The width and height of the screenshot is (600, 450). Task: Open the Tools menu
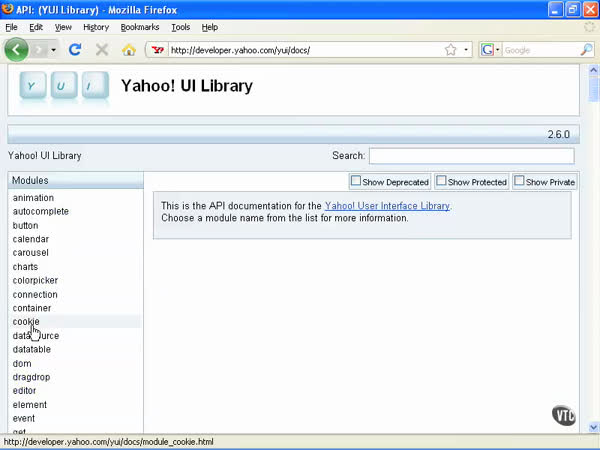tap(180, 27)
